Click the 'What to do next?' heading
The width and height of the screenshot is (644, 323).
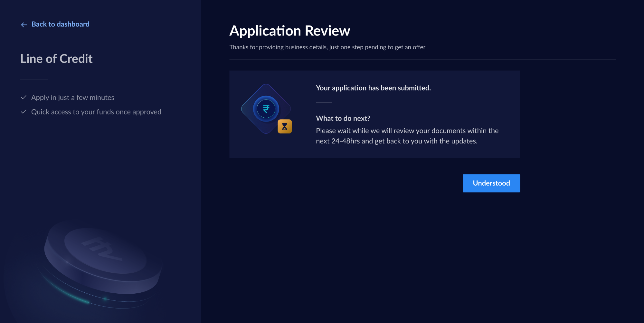pos(343,118)
